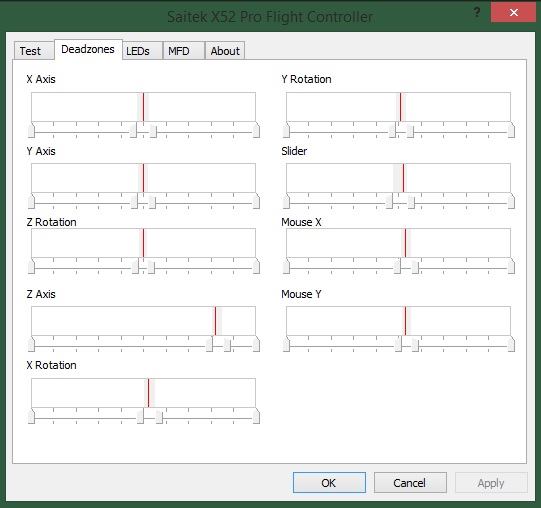Click the Z Axis position display box
Image resolution: width=541 pixels, height=508 pixels.
(x=144, y=321)
